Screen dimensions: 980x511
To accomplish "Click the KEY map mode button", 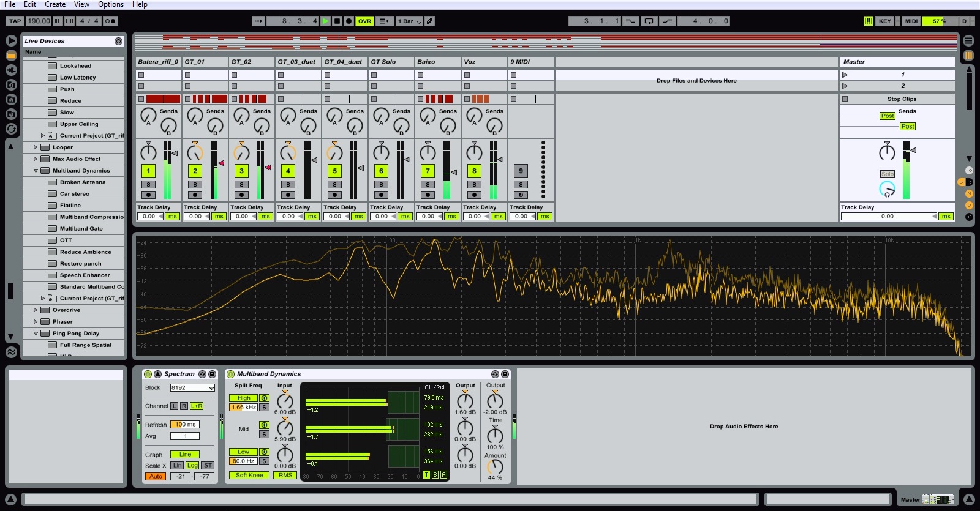I will coord(885,21).
